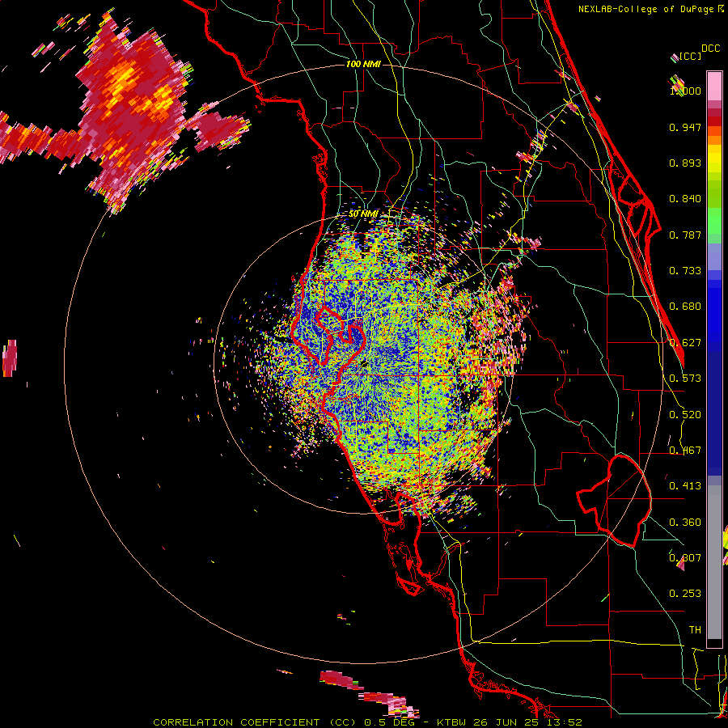Screen dimensions: 728x728
Task: Click the 0.680 color scale value
Action: pos(685,307)
